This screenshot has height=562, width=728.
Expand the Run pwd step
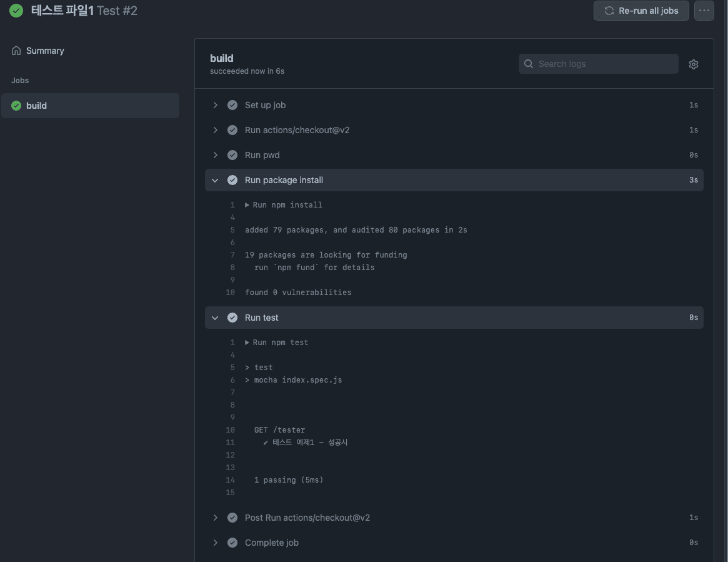[215, 155]
